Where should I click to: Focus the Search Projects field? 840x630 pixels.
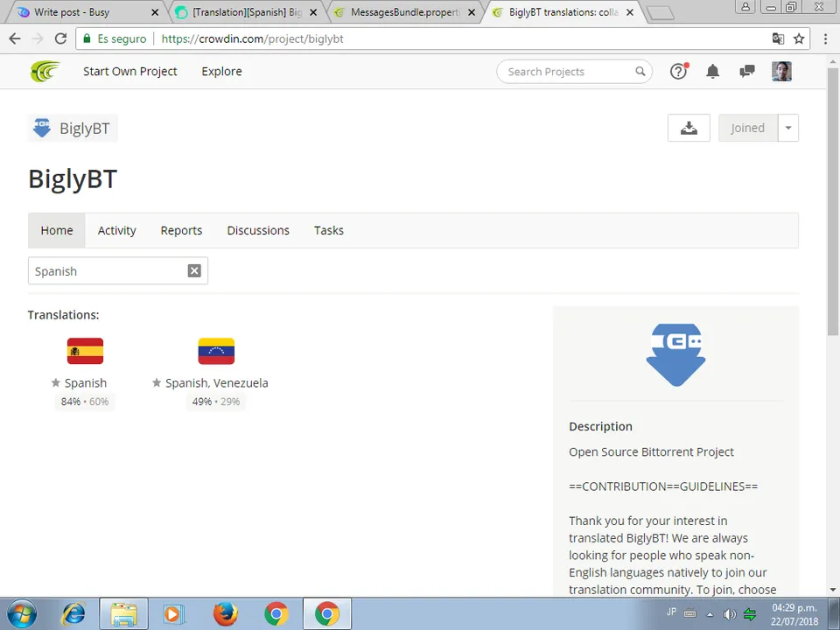point(574,71)
